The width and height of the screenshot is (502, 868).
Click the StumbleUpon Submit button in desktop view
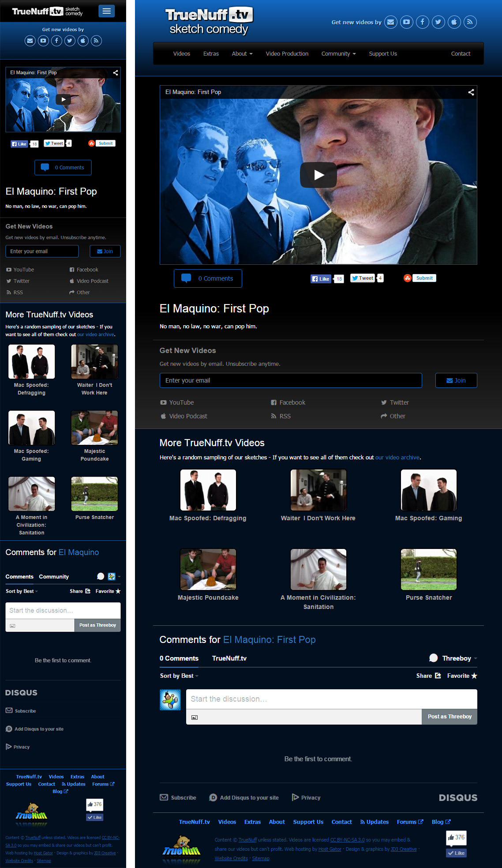tap(420, 278)
